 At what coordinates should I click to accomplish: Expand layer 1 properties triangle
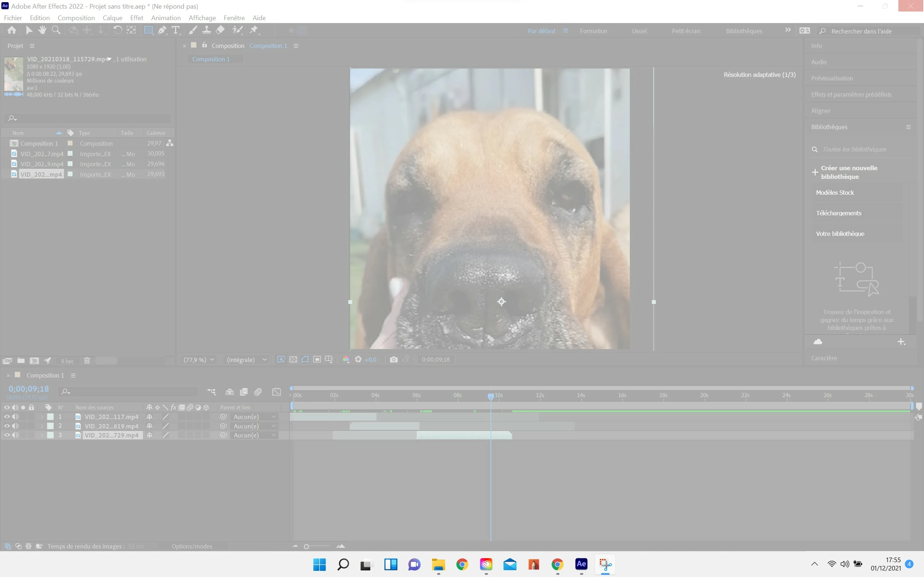click(x=42, y=417)
